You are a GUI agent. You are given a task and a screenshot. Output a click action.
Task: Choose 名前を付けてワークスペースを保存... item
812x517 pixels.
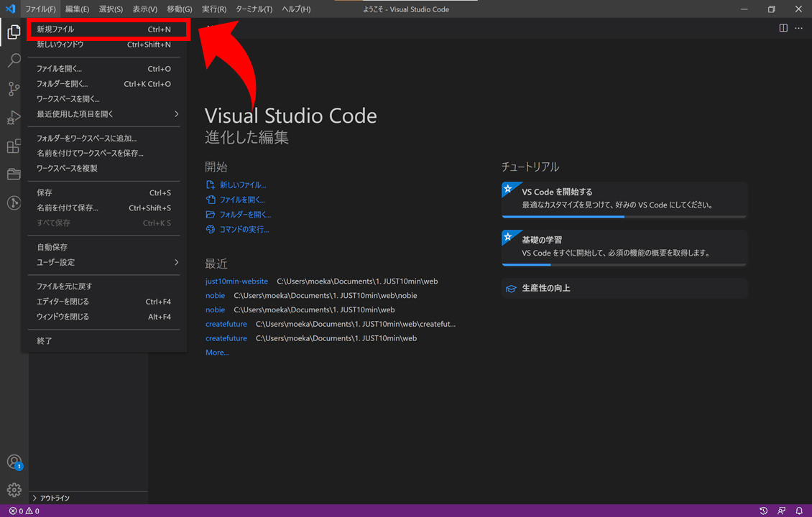coord(103,153)
